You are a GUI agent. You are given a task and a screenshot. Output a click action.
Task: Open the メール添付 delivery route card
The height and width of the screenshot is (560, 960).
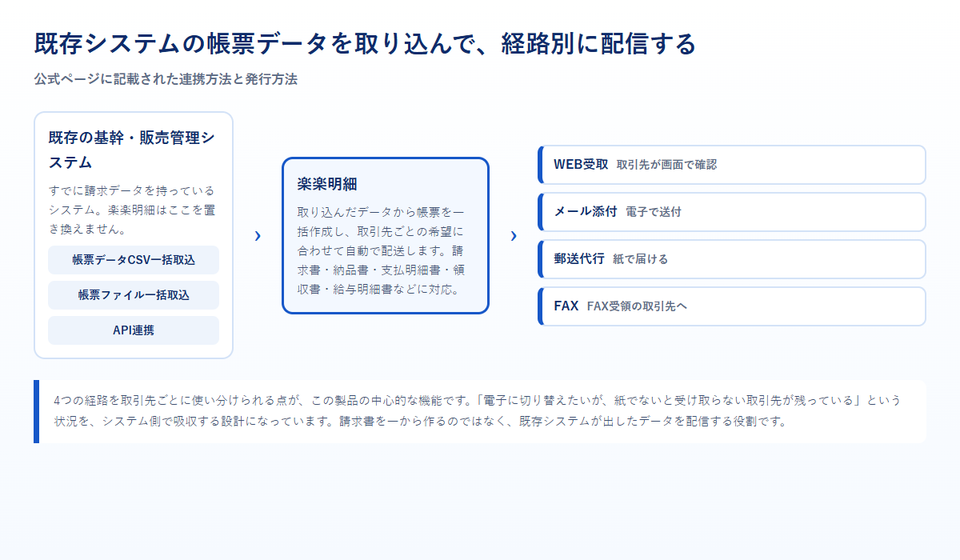(x=732, y=212)
